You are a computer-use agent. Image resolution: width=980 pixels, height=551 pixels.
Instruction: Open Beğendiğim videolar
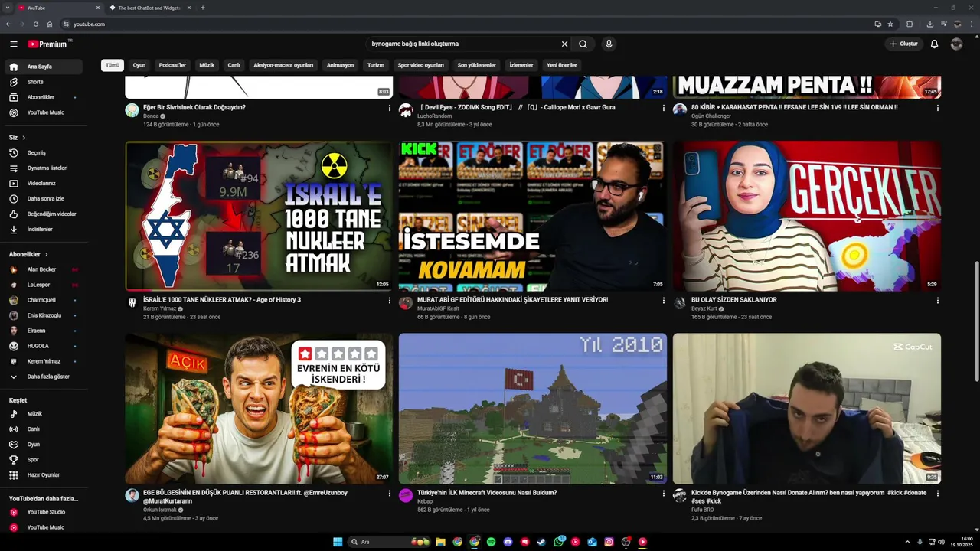pos(44,214)
